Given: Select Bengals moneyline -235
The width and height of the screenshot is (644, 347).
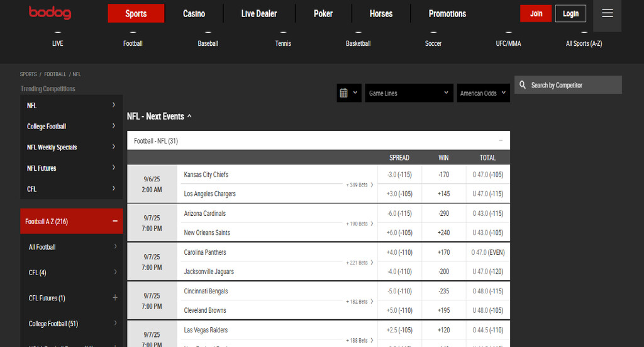Looking at the screenshot, I should coord(443,291).
